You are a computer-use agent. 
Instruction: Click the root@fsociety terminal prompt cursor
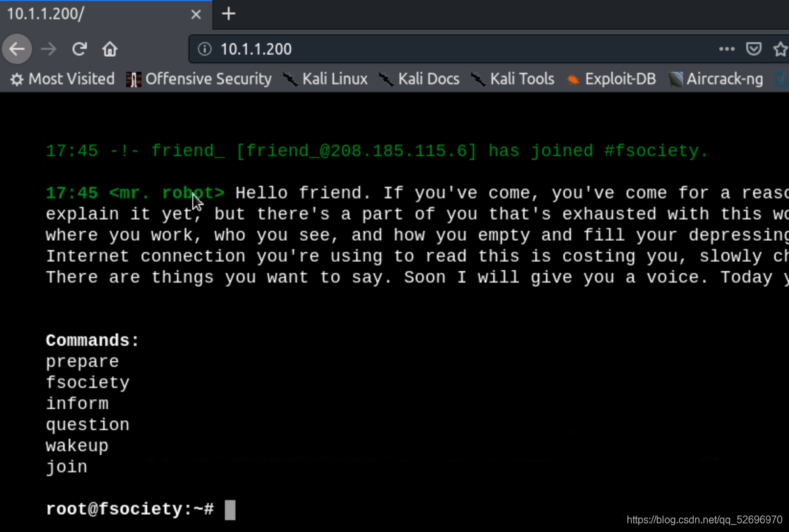(230, 510)
